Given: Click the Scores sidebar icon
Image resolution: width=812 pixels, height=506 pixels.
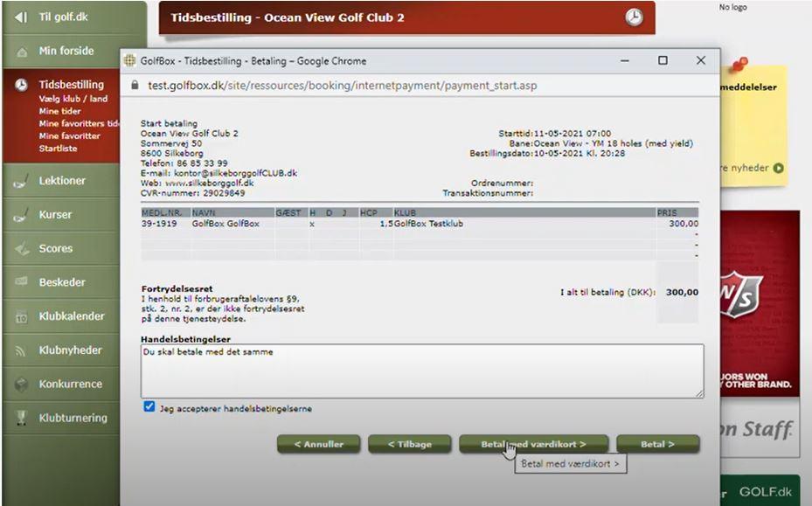Looking at the screenshot, I should (22, 249).
